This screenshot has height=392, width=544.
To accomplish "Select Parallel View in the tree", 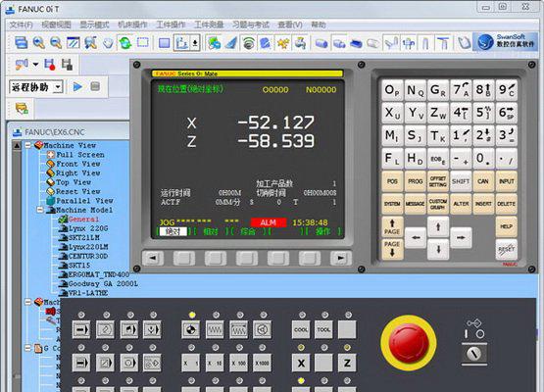I will [x=84, y=201].
